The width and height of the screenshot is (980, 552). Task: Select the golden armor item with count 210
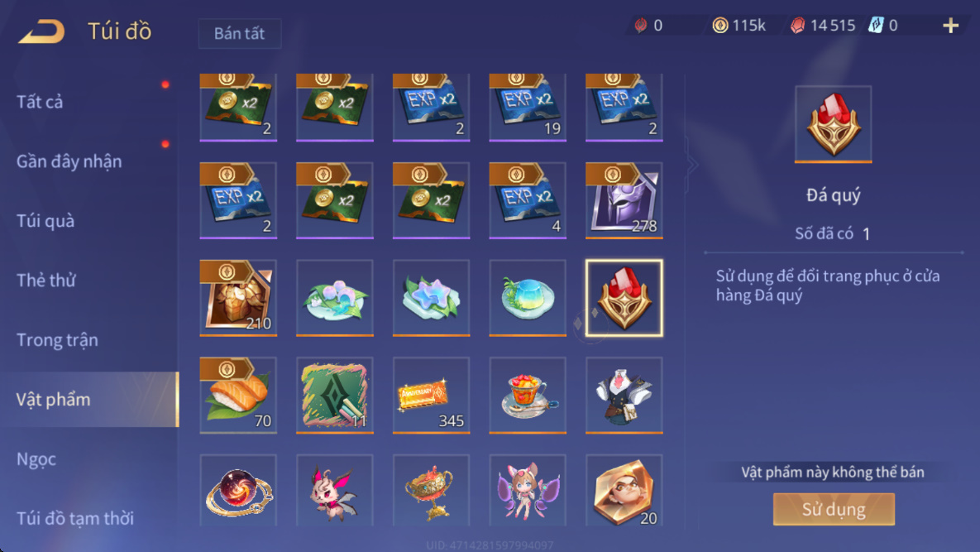[238, 298]
